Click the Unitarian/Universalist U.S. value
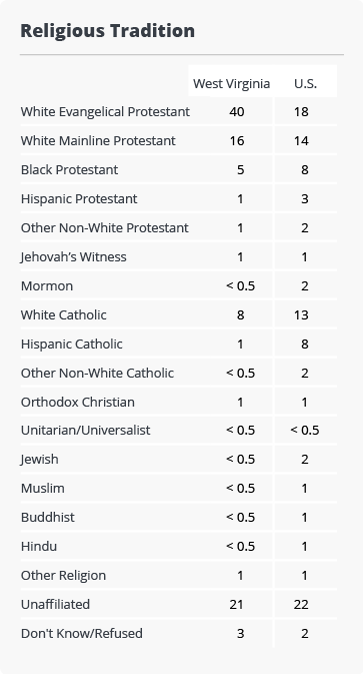Screen dimensions: 363x674 pos(305,430)
